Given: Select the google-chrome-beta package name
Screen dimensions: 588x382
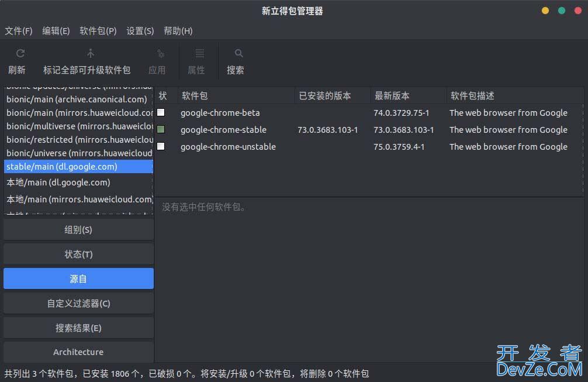Looking at the screenshot, I should click(220, 112).
